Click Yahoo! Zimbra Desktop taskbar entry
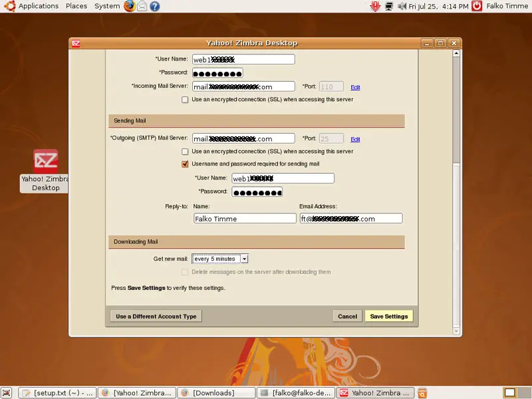 point(375,392)
